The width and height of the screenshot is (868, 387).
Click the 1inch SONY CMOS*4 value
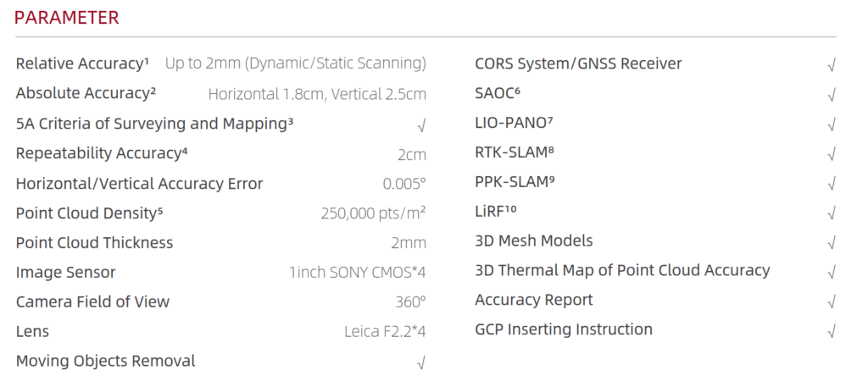click(358, 273)
